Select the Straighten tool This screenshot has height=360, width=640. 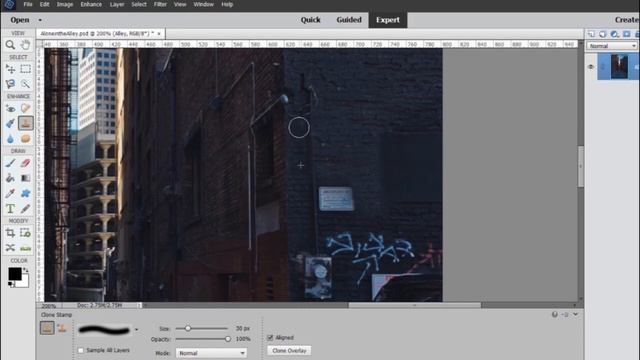coord(25,248)
